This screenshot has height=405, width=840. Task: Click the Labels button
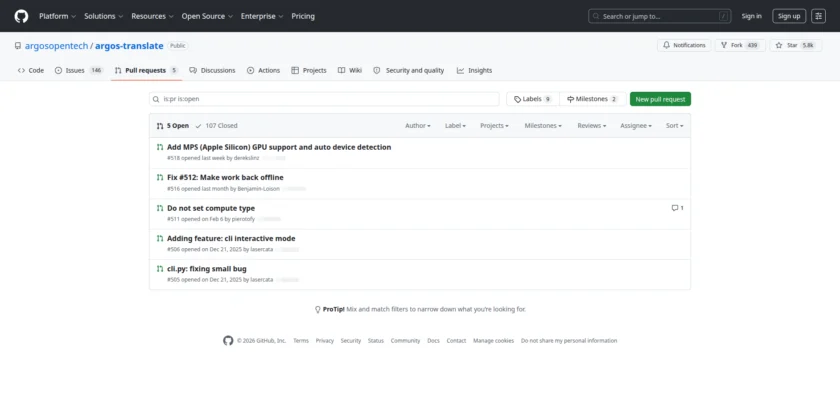[x=532, y=99]
